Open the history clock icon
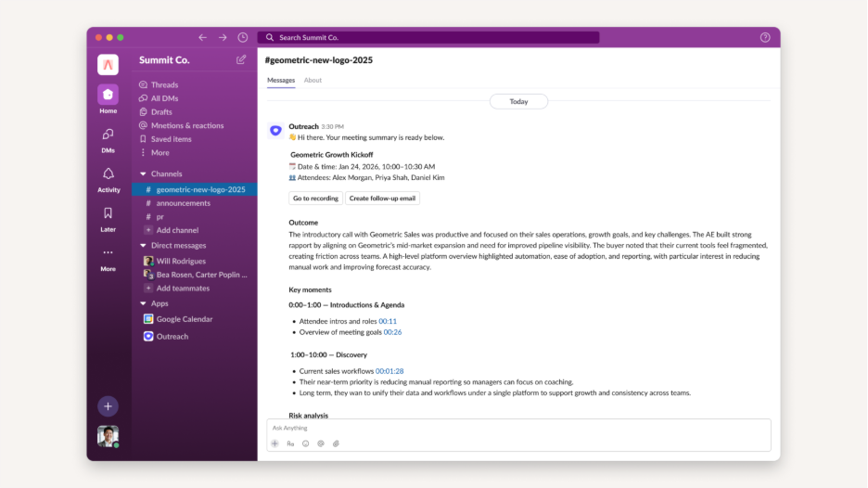 point(242,37)
